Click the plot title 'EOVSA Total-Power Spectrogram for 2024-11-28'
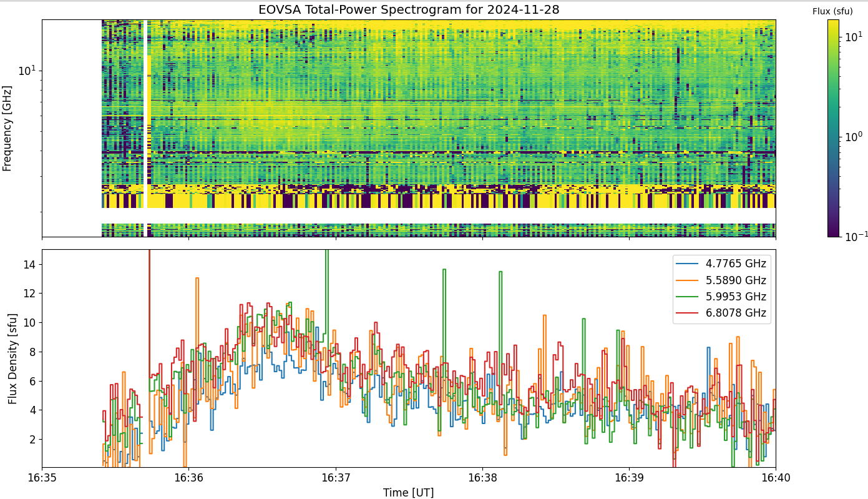 409,10
